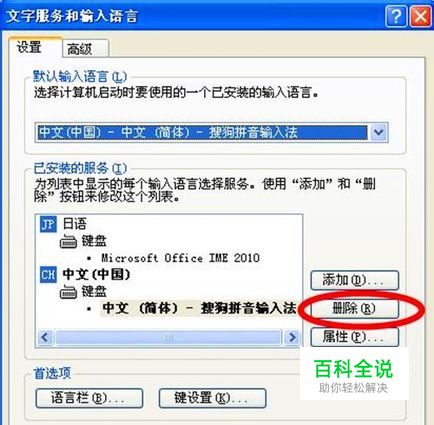Image resolution: width=434 pixels, height=425 pixels.
Task: Click the 删除(R) button
Action: tap(355, 309)
